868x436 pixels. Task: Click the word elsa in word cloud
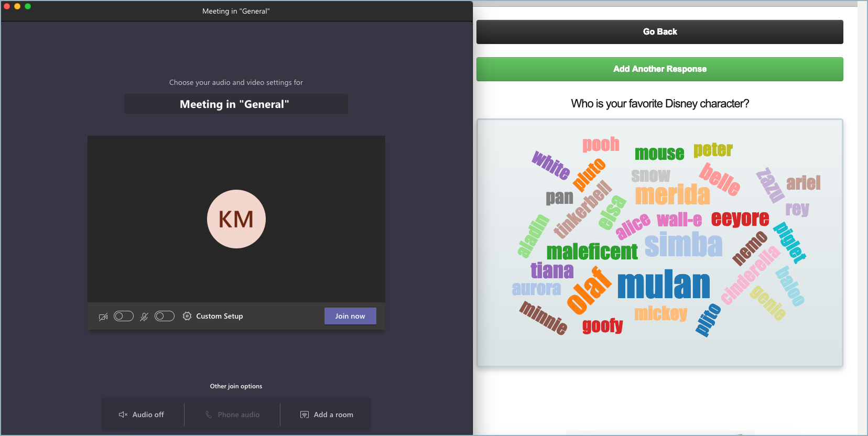(x=612, y=212)
